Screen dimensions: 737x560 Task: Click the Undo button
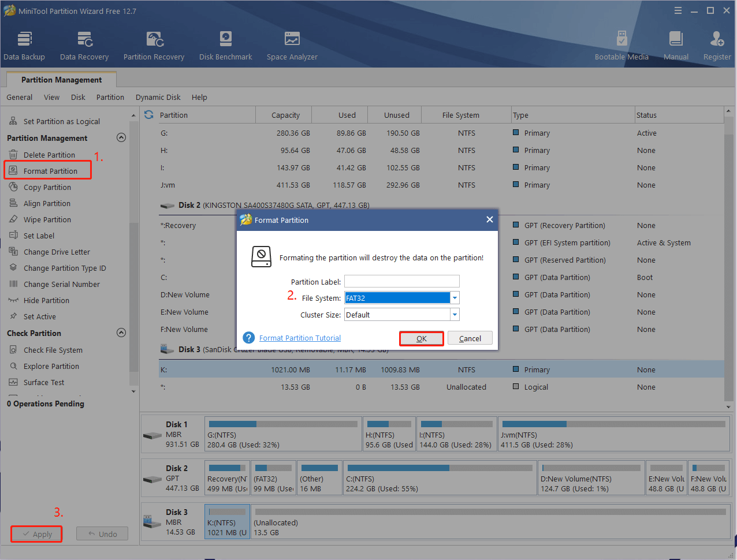point(102,534)
